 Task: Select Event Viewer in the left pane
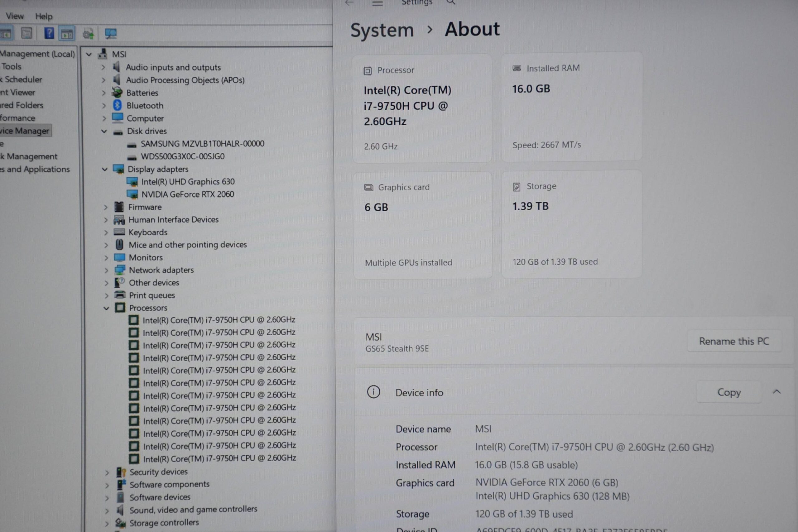click(18, 92)
